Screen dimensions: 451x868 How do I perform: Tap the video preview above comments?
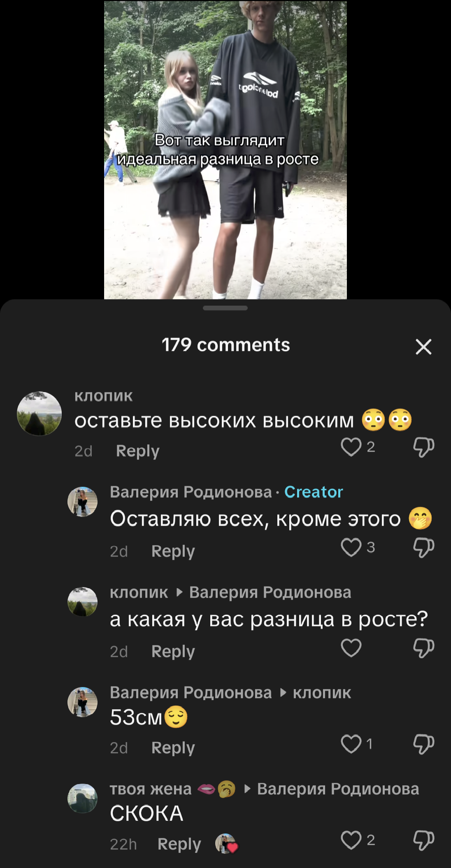point(225,150)
